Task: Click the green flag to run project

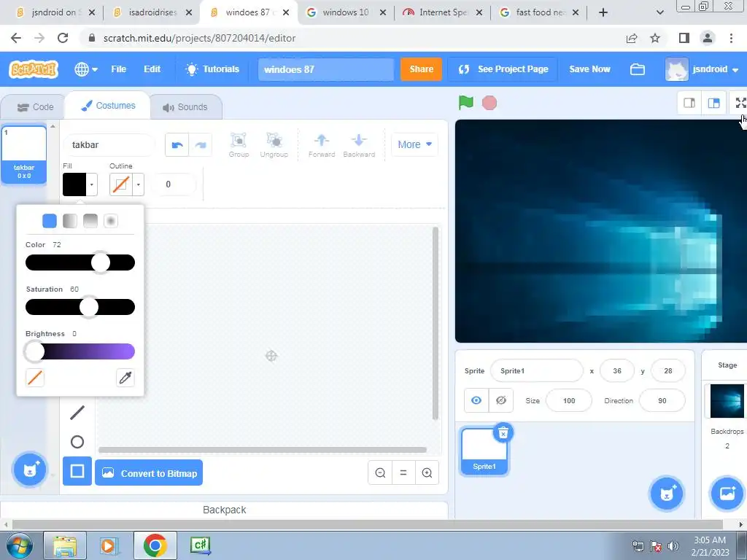Action: tap(465, 102)
